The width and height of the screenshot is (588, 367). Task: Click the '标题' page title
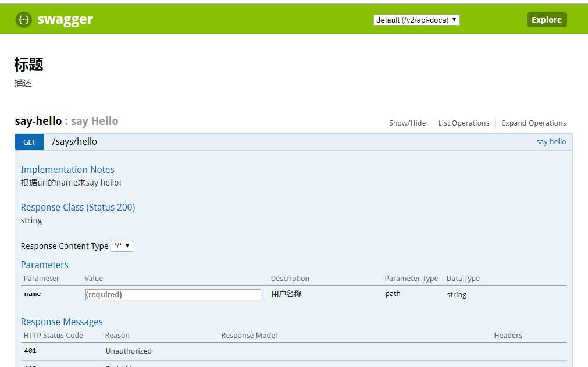[x=29, y=65]
